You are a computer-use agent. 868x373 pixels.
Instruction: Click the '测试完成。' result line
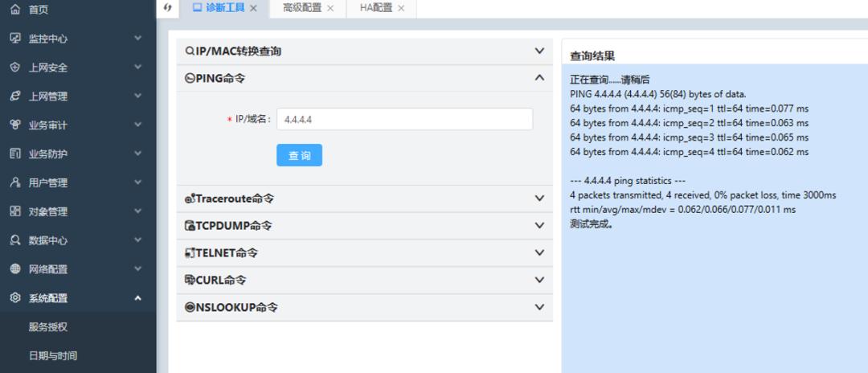(x=592, y=224)
